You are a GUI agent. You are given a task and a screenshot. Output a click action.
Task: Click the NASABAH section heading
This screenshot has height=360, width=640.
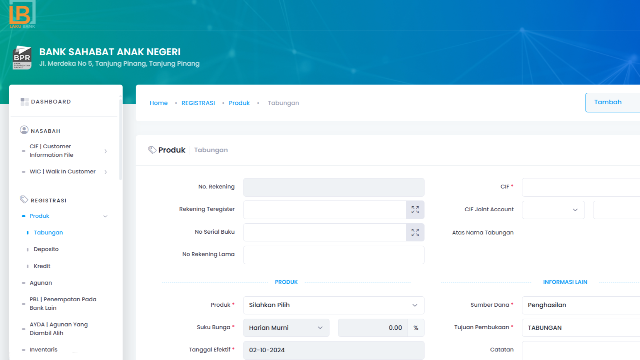[45, 131]
